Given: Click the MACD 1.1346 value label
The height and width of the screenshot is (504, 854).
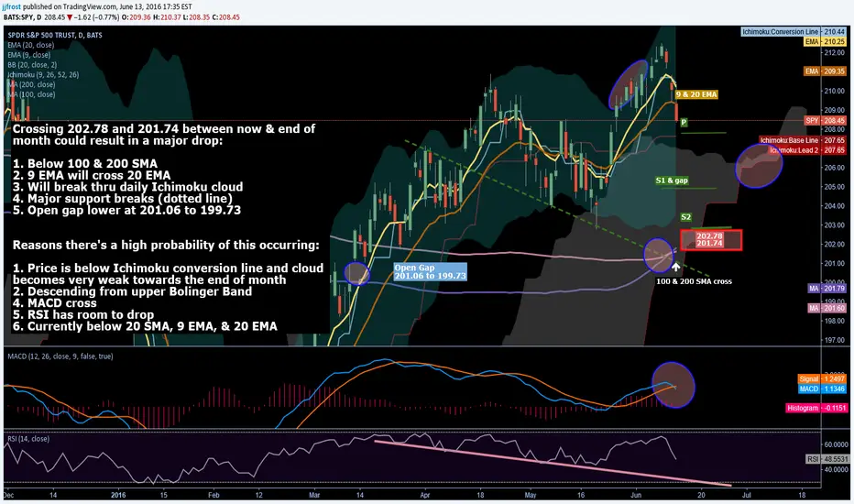Looking at the screenshot, I should (x=822, y=389).
